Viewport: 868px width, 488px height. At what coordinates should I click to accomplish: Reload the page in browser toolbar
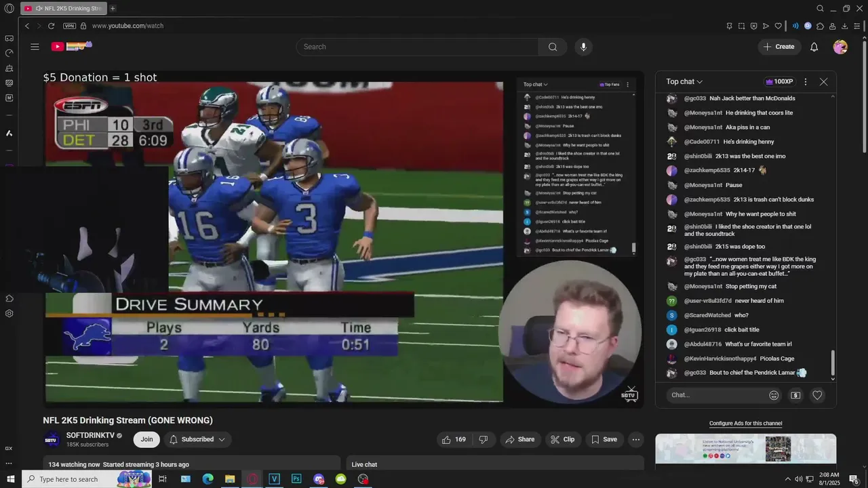(51, 26)
